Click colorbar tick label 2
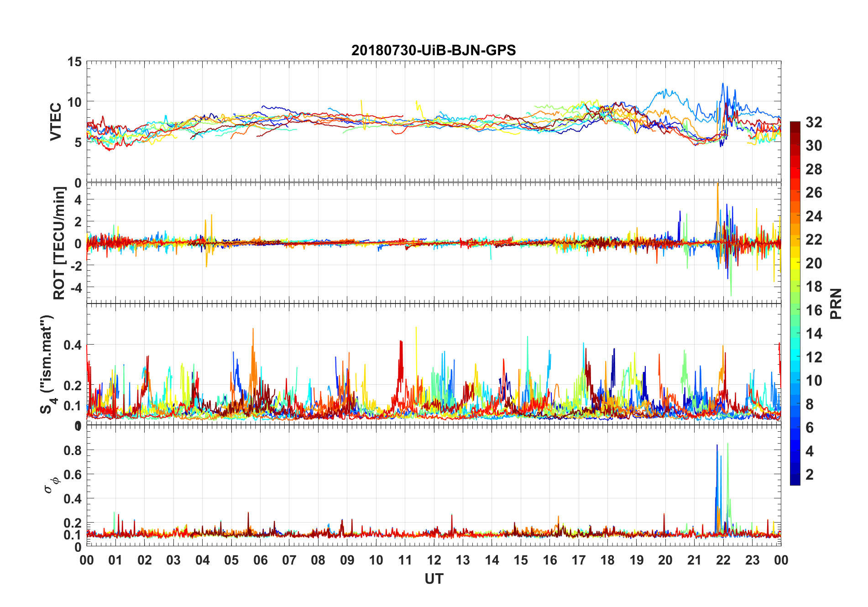This screenshot has width=868, height=607. 810,475
